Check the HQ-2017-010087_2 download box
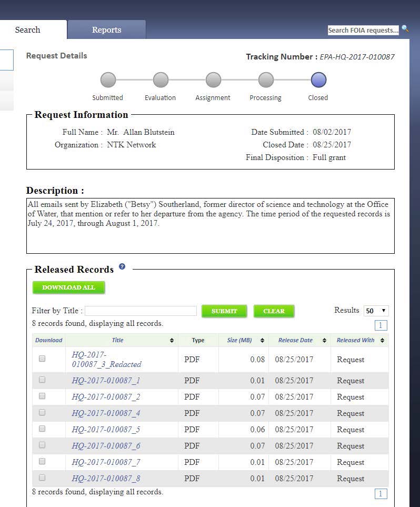The image size is (420, 507). click(x=42, y=396)
